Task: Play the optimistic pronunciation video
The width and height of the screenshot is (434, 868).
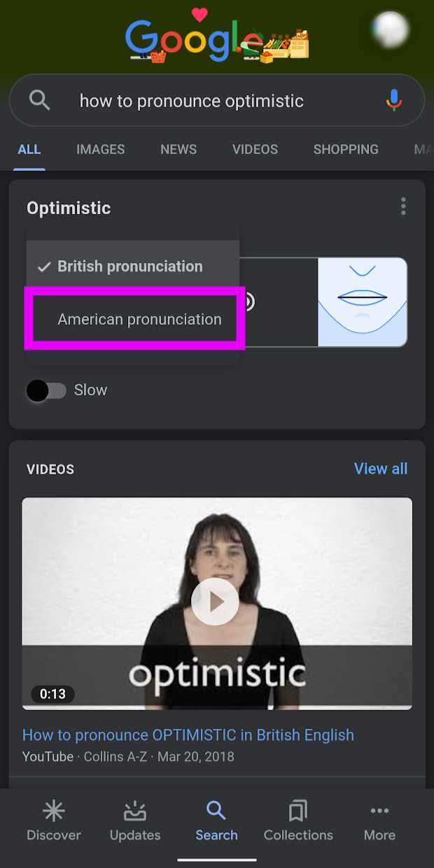Action: pyautogui.click(x=215, y=602)
